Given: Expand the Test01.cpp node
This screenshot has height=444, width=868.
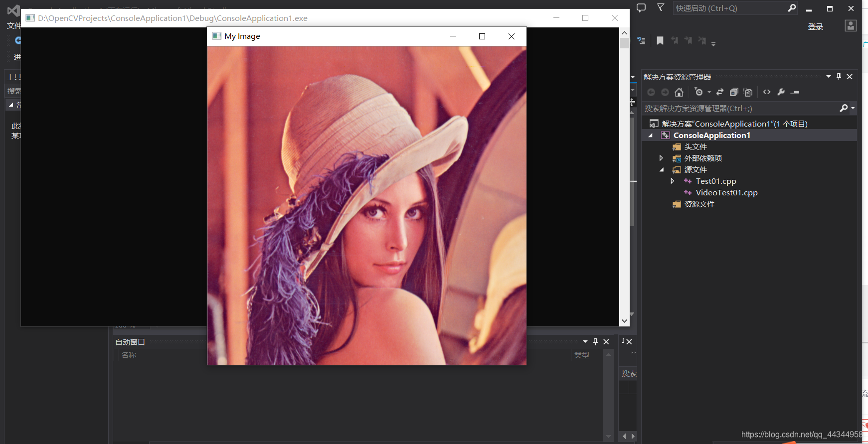Looking at the screenshot, I should pyautogui.click(x=673, y=181).
